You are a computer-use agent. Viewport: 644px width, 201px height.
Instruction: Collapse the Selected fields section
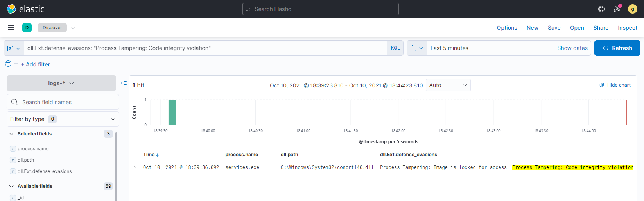(11, 134)
